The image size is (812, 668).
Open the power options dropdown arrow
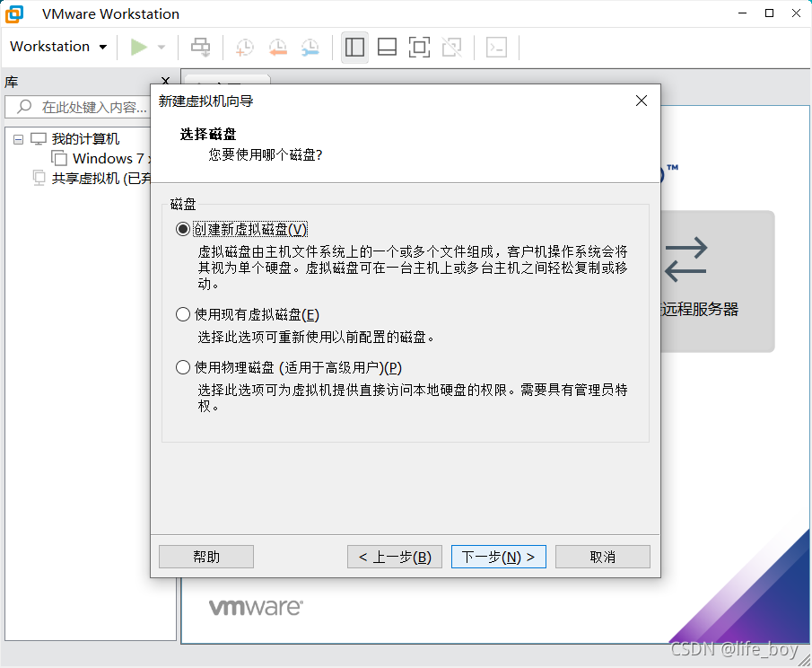tap(161, 48)
